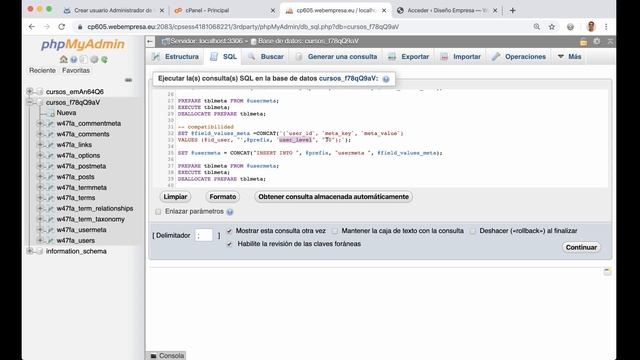The height and width of the screenshot is (360, 640).
Task: Switch to cPanel - Principal browser tab
Action: coord(224,11)
